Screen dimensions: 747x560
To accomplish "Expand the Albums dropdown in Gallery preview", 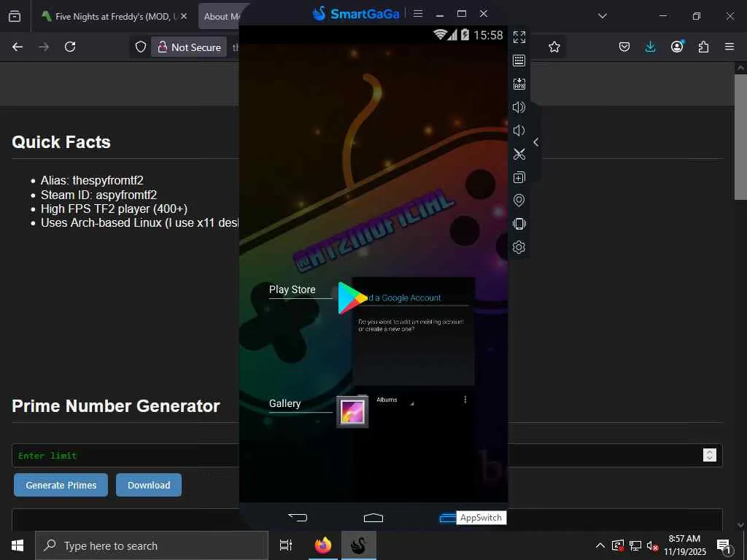I will 395,400.
